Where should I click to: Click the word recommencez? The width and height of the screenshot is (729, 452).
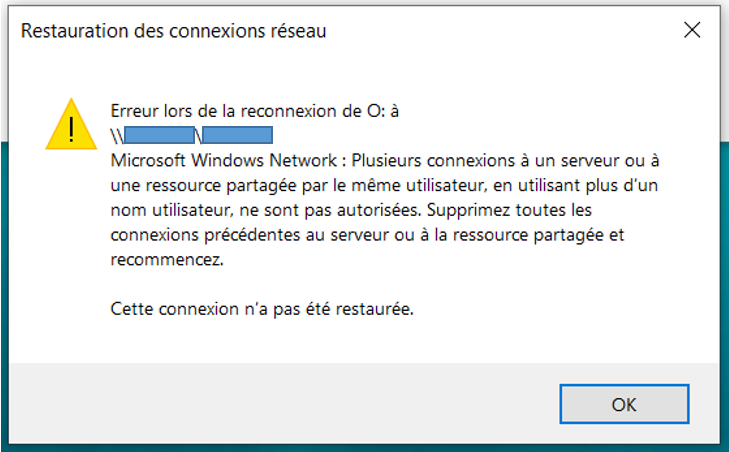165,259
